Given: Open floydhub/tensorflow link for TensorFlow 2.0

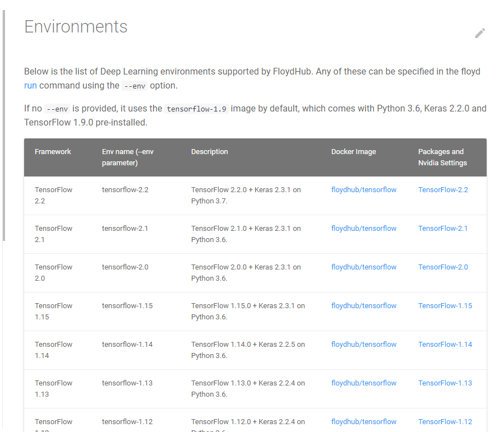Looking at the screenshot, I should 363,267.
